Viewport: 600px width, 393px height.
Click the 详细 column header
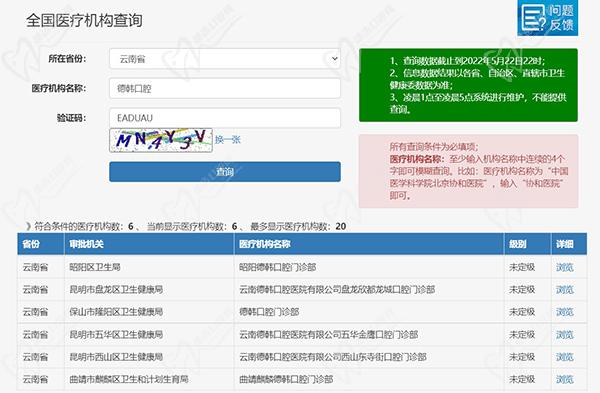(x=569, y=244)
